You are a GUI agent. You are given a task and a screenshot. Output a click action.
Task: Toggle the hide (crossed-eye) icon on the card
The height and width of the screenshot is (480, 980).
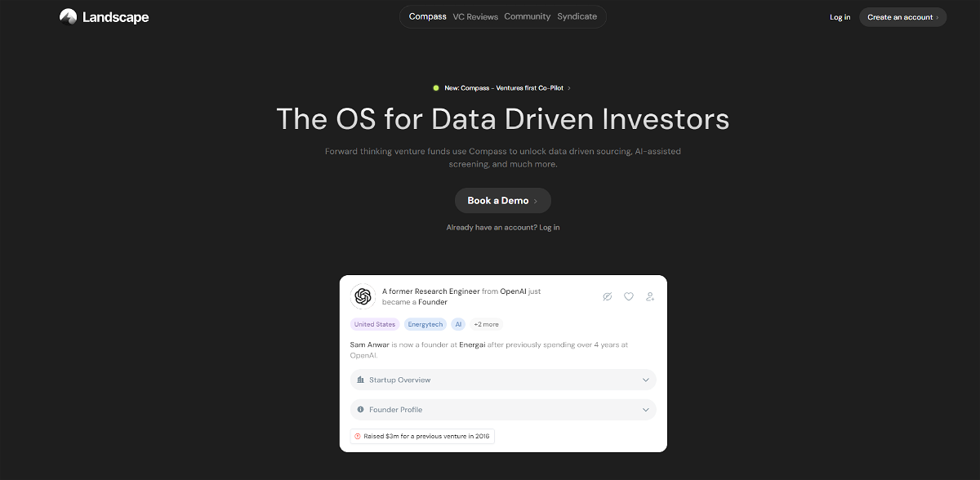tap(607, 297)
